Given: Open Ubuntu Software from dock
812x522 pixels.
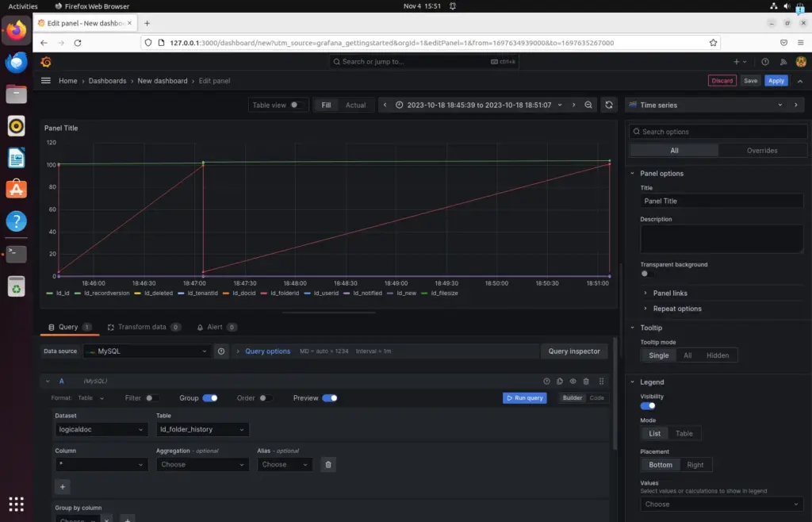Looking at the screenshot, I should tap(16, 190).
